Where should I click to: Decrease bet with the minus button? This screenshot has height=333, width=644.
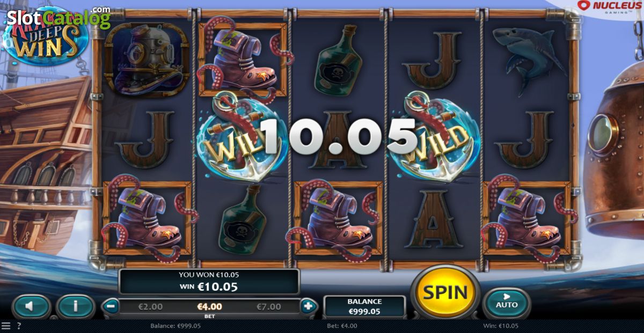tap(111, 307)
